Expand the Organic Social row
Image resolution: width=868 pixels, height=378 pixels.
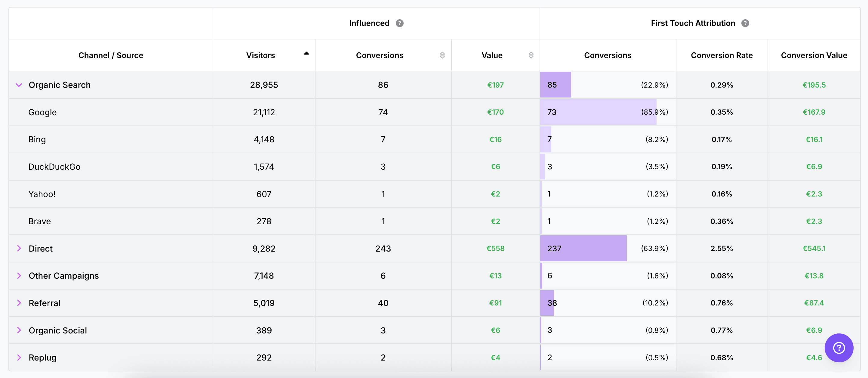point(19,330)
